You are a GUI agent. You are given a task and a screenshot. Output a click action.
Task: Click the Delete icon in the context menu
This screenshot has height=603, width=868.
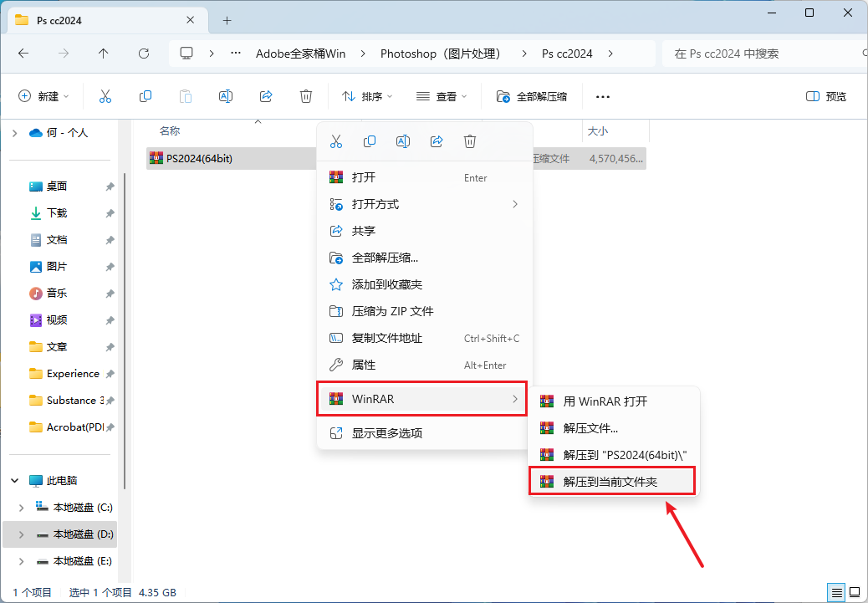click(x=470, y=141)
